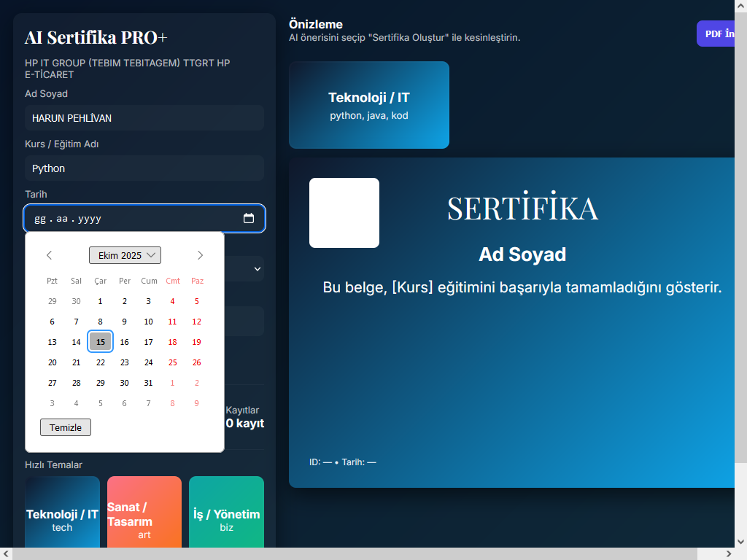This screenshot has height=560, width=747.
Task: Go to previous month in calendar
Action: click(50, 255)
